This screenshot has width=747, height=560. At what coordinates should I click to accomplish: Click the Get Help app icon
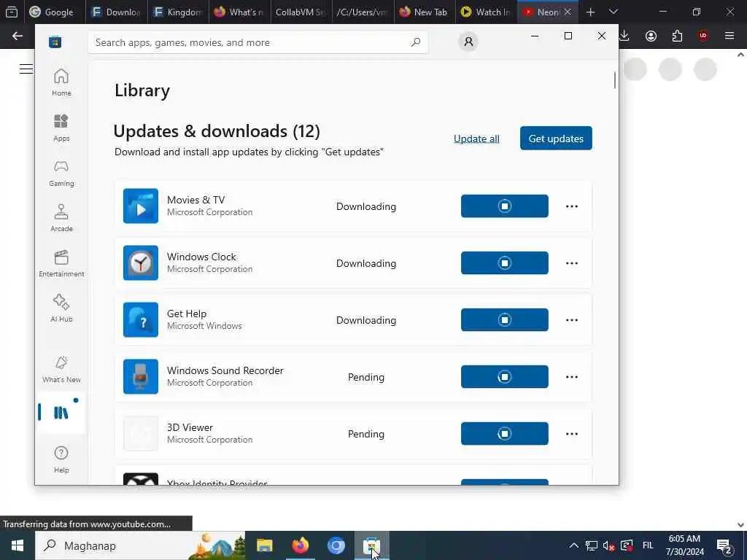(141, 319)
